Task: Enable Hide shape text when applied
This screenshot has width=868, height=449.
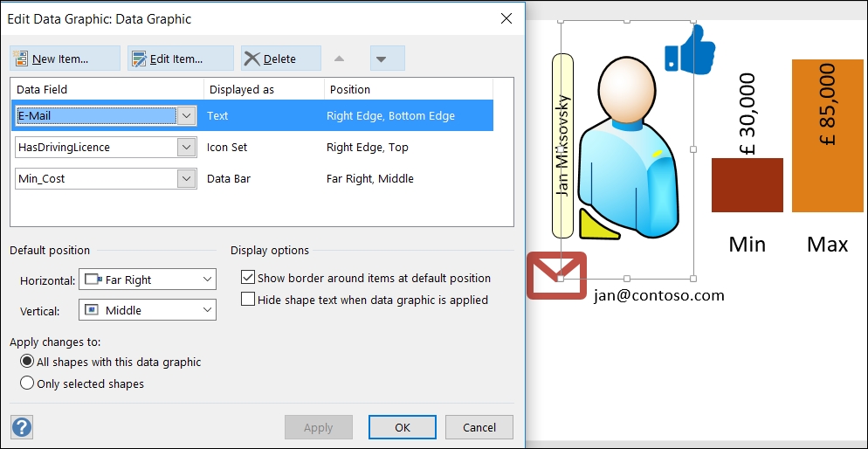Action: click(248, 300)
